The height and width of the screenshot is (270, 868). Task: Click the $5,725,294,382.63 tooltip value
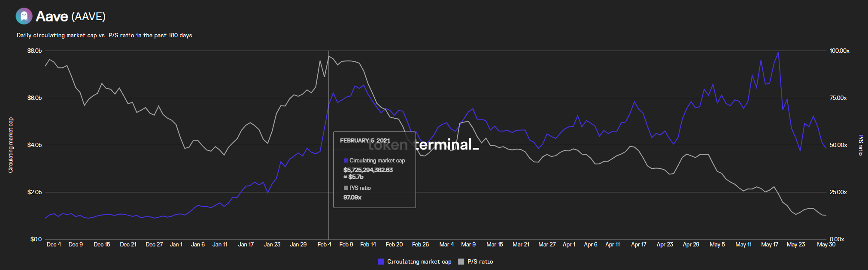368,170
